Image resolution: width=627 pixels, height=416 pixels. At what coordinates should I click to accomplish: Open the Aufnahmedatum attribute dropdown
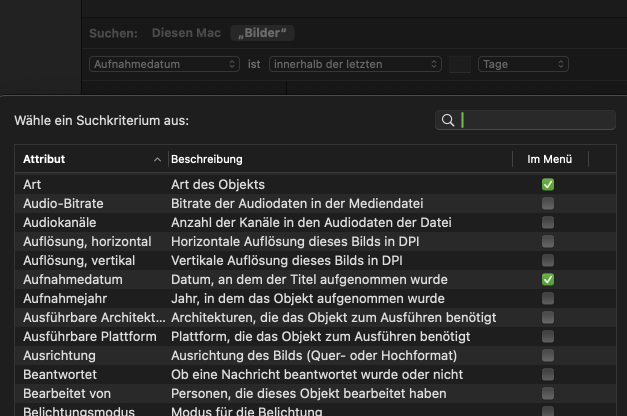tap(164, 64)
